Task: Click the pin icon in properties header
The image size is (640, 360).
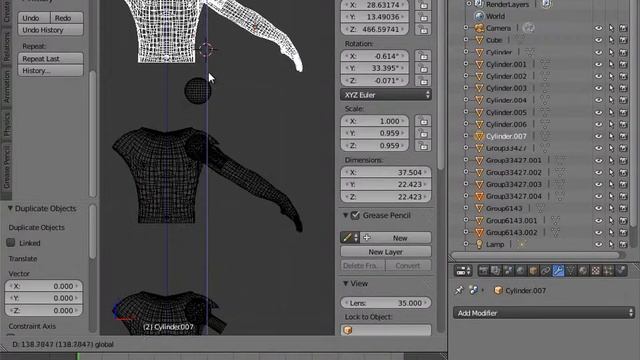Action: (x=459, y=290)
